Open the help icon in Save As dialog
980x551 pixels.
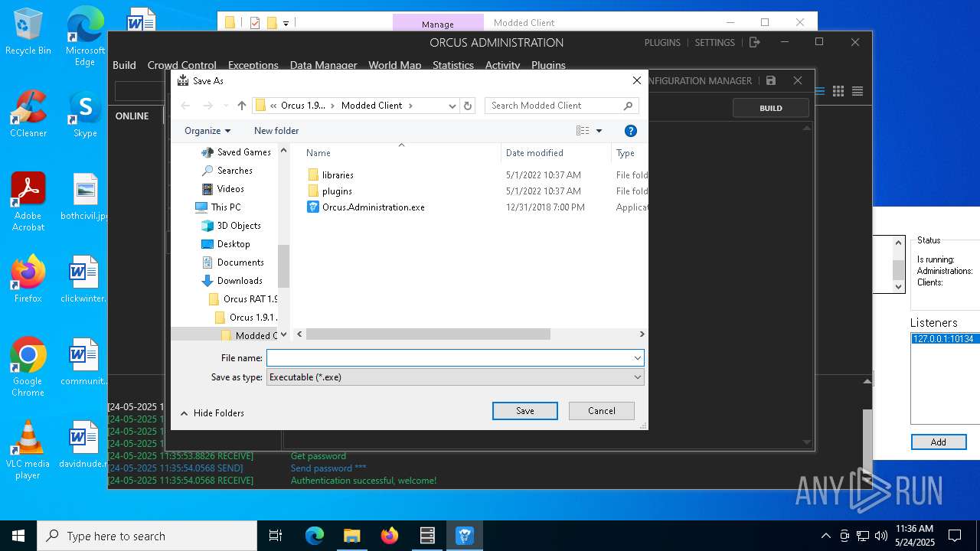[x=631, y=131]
